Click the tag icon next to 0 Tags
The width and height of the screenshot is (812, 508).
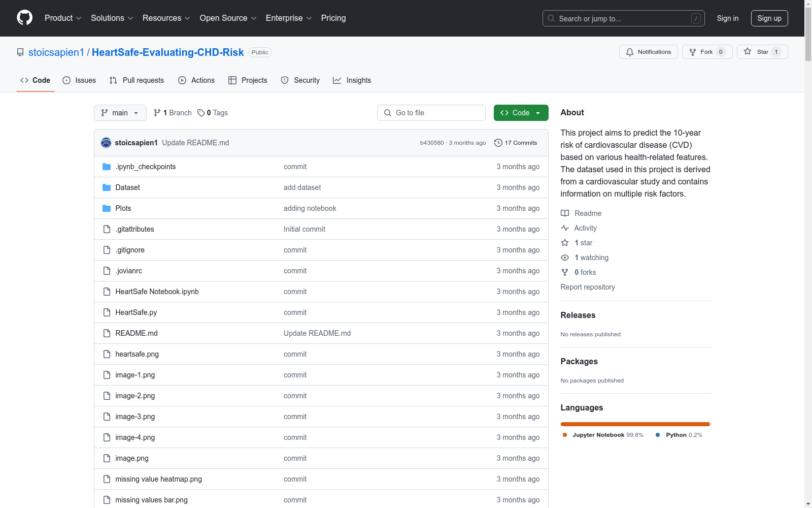tap(201, 113)
